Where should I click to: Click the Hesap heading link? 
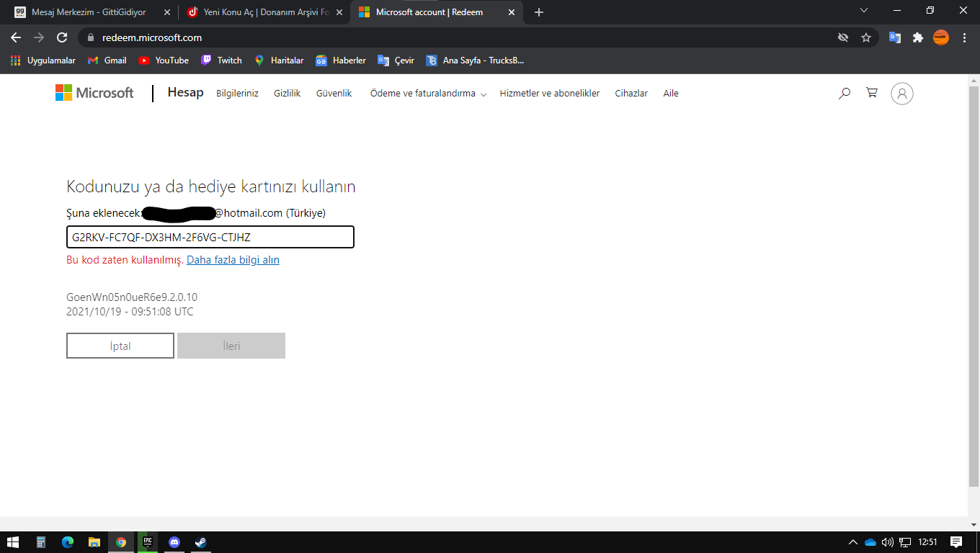186,92
